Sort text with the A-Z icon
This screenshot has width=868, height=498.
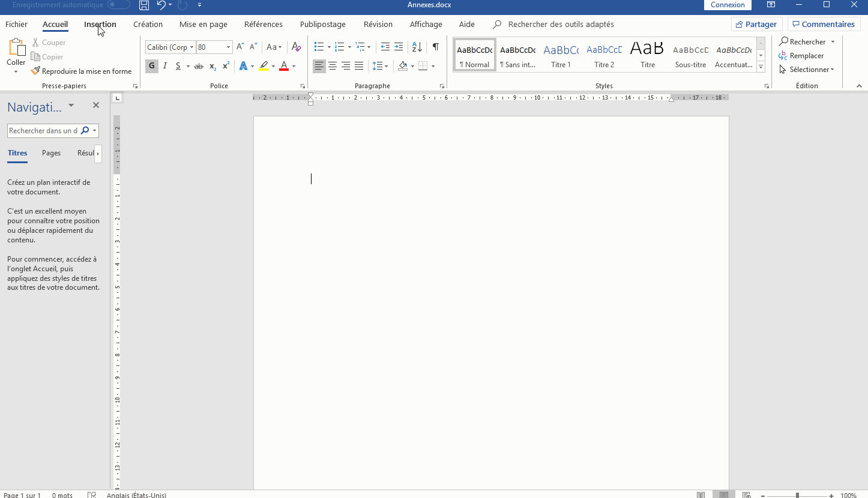(417, 47)
